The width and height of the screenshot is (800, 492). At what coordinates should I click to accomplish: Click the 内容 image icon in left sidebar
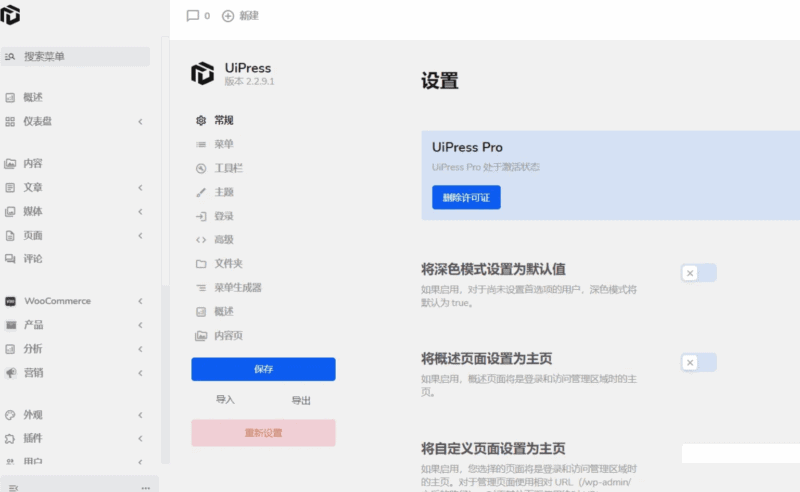pyautogui.click(x=10, y=164)
